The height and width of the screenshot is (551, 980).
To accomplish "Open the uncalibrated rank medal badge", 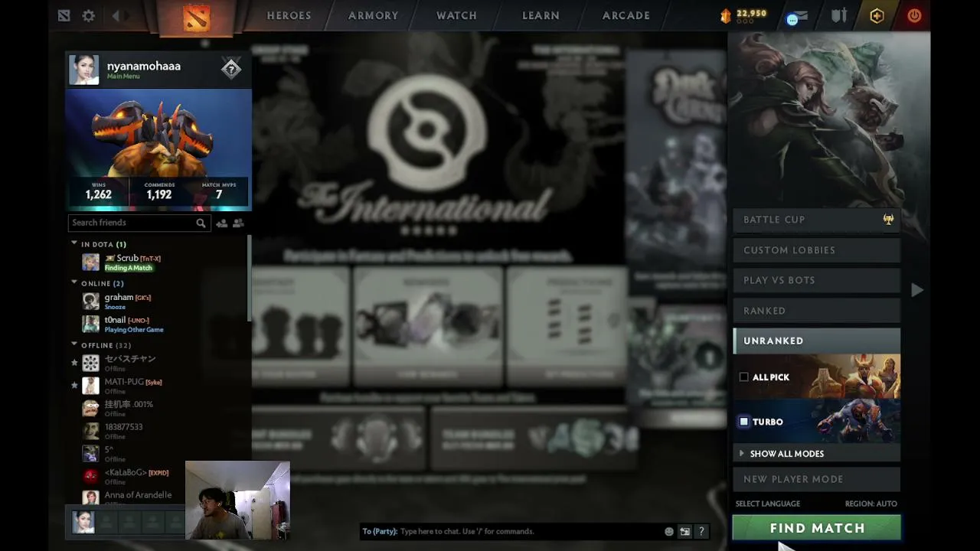I will point(231,70).
